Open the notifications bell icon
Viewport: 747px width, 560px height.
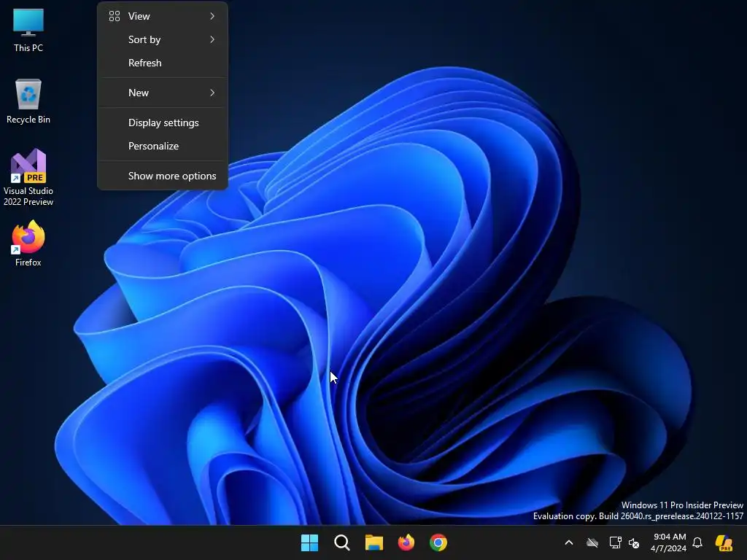[x=697, y=542]
